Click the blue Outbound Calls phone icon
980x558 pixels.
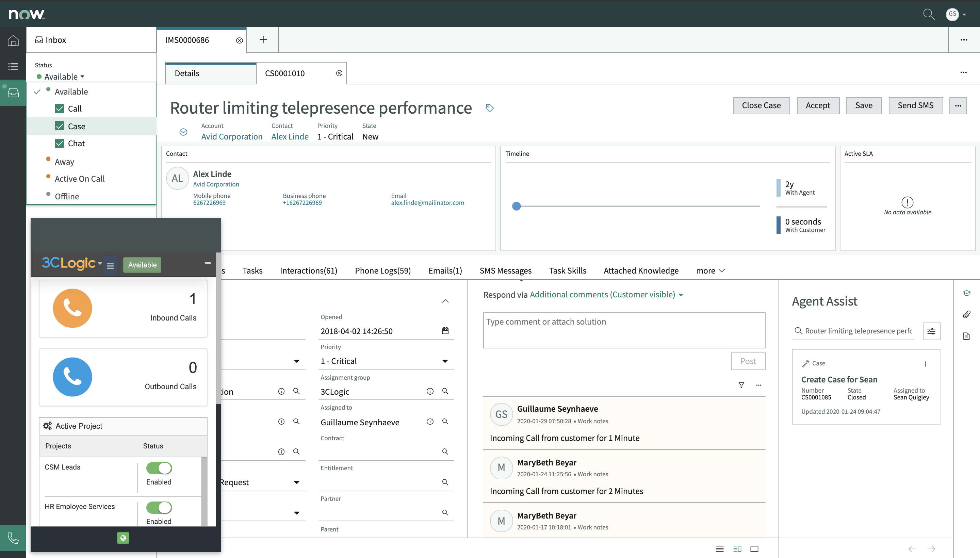pos(72,377)
